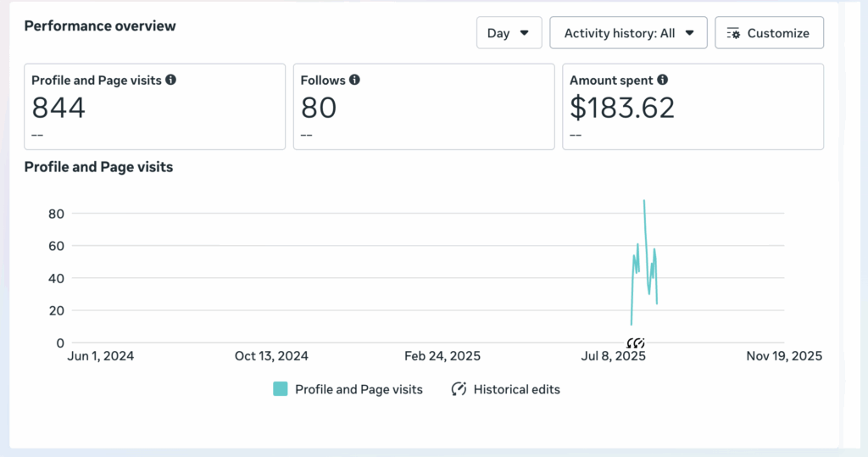The image size is (868, 457).
Task: Click the sliders icon inside Customize button
Action: click(734, 33)
